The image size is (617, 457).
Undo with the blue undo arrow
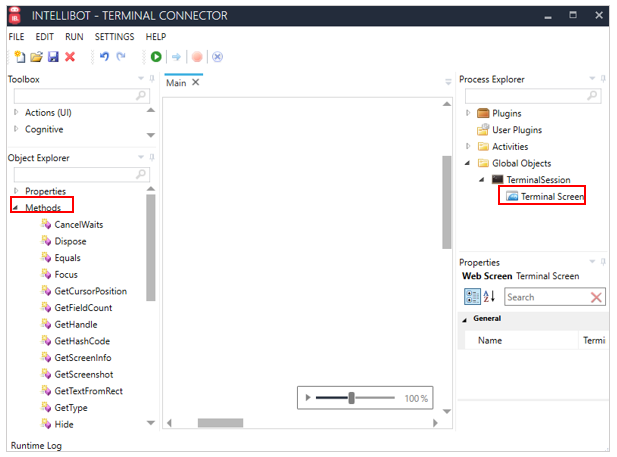(104, 57)
